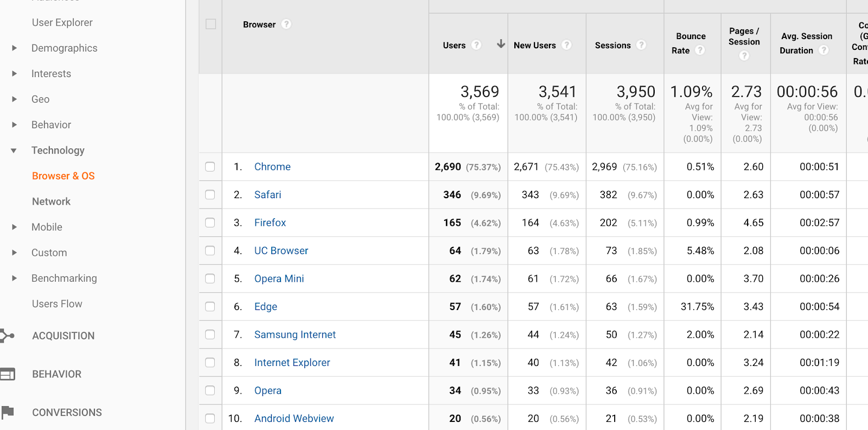Image resolution: width=868 pixels, height=430 pixels.
Task: Click total Sessions figure 3,950
Action: point(636,92)
